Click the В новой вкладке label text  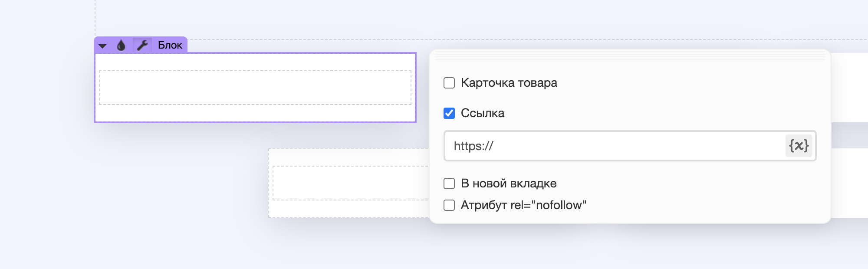point(508,184)
